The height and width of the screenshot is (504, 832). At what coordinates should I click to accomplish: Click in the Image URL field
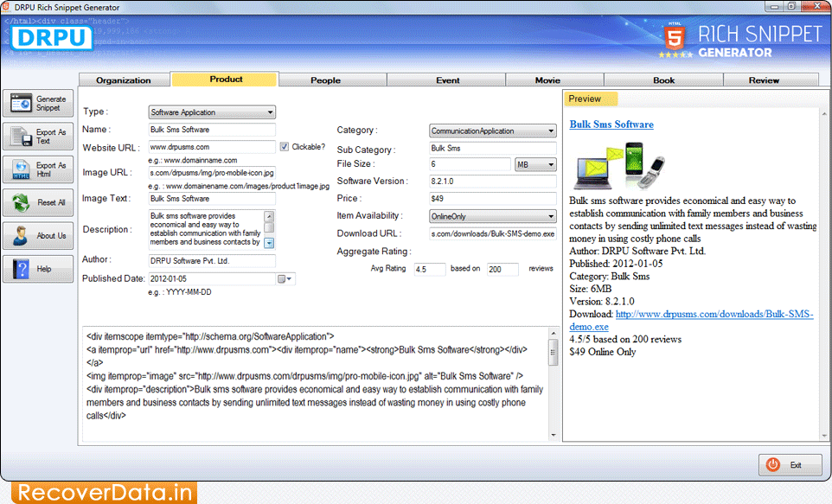212,172
